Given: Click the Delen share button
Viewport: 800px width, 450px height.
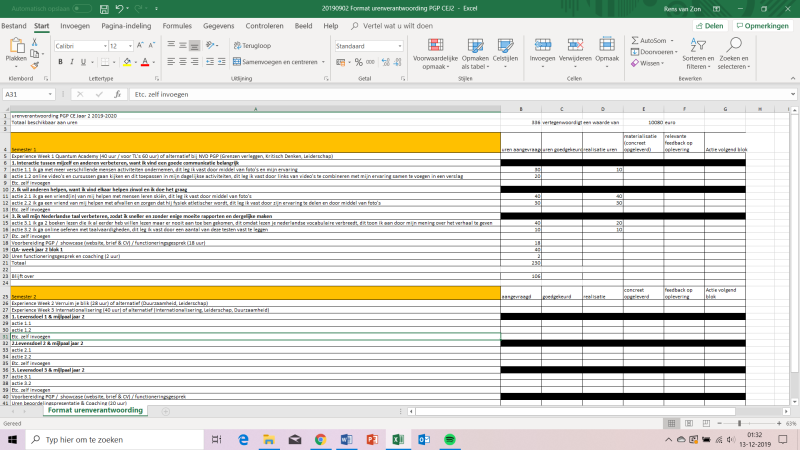Looking at the screenshot, I should pos(710,26).
